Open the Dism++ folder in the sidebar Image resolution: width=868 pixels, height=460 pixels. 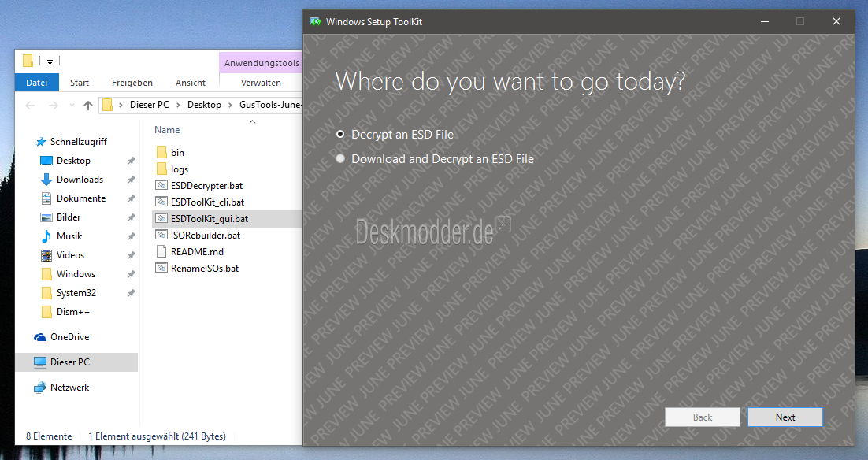[73, 312]
